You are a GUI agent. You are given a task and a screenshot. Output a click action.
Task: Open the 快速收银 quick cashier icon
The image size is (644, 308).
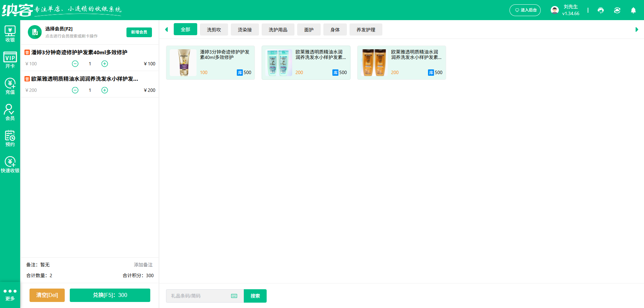10,165
